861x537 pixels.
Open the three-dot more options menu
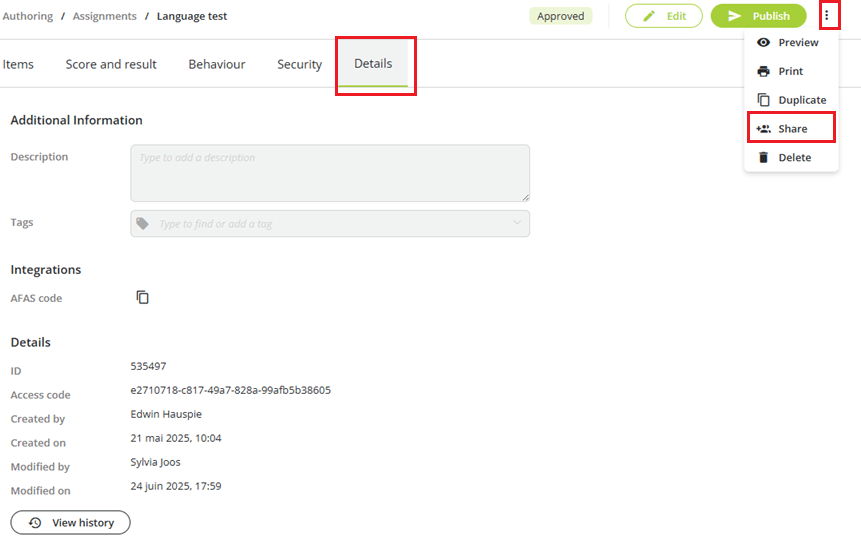tap(826, 16)
